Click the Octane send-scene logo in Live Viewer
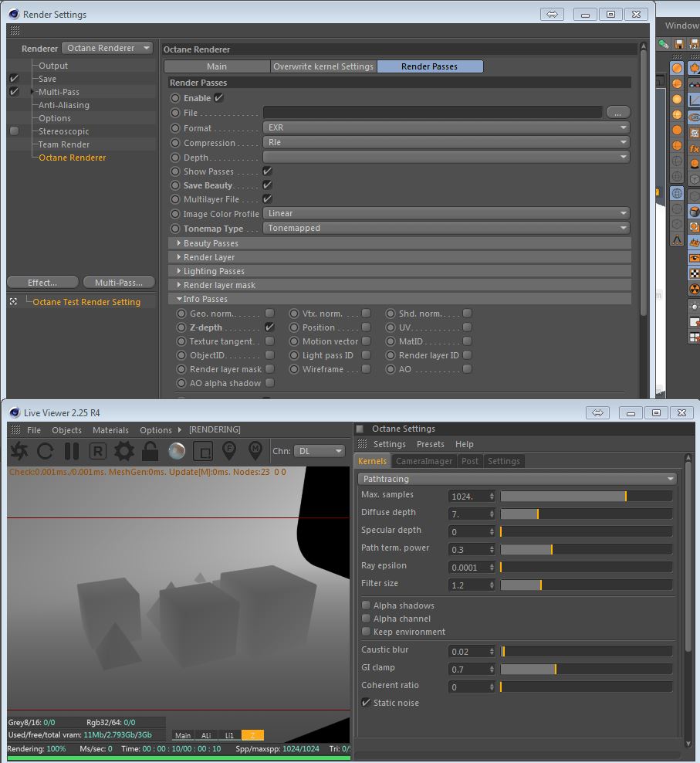The image size is (700, 763). (x=19, y=451)
